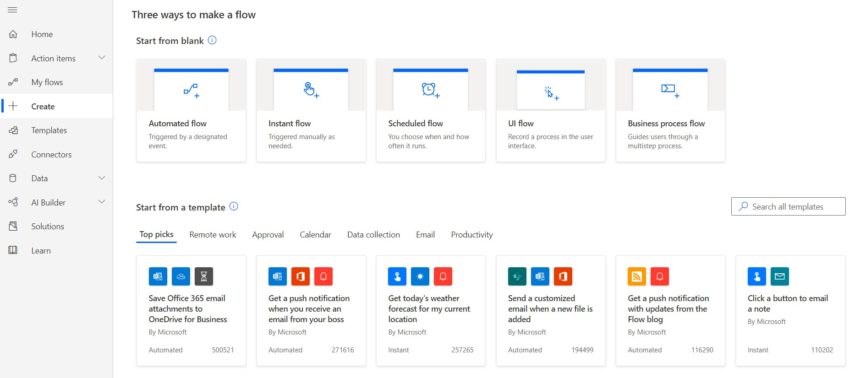
Task: Toggle the hamburger navigation menu icon
Action: click(x=13, y=10)
